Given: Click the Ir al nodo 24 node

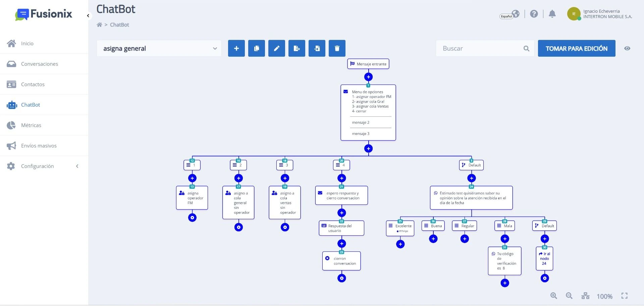Looking at the screenshot, I should pyautogui.click(x=544, y=259).
